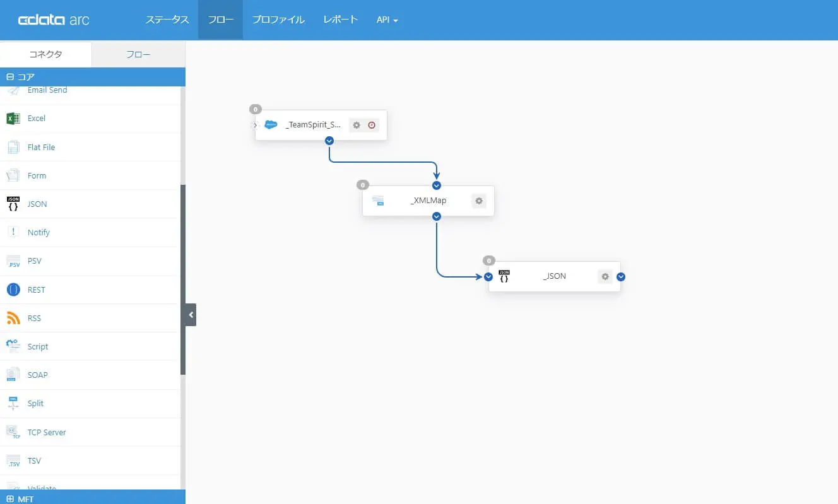The width and height of the screenshot is (838, 504).
Task: Click the output port right of _JSON node
Action: point(621,276)
